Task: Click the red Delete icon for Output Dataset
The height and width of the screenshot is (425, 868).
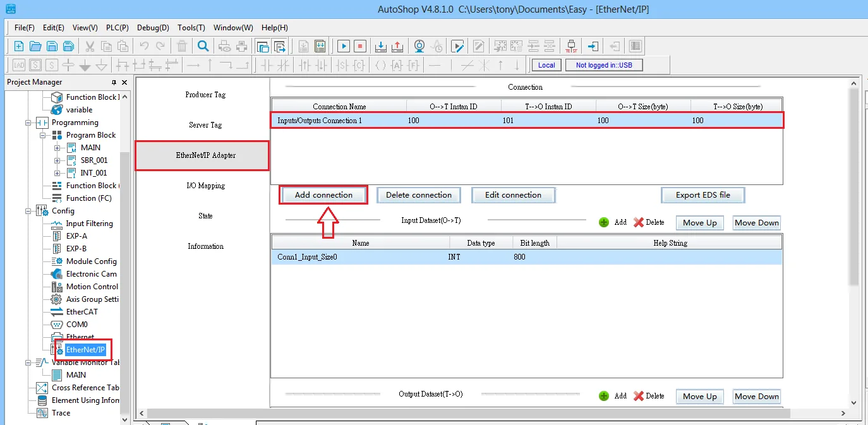Action: [639, 396]
